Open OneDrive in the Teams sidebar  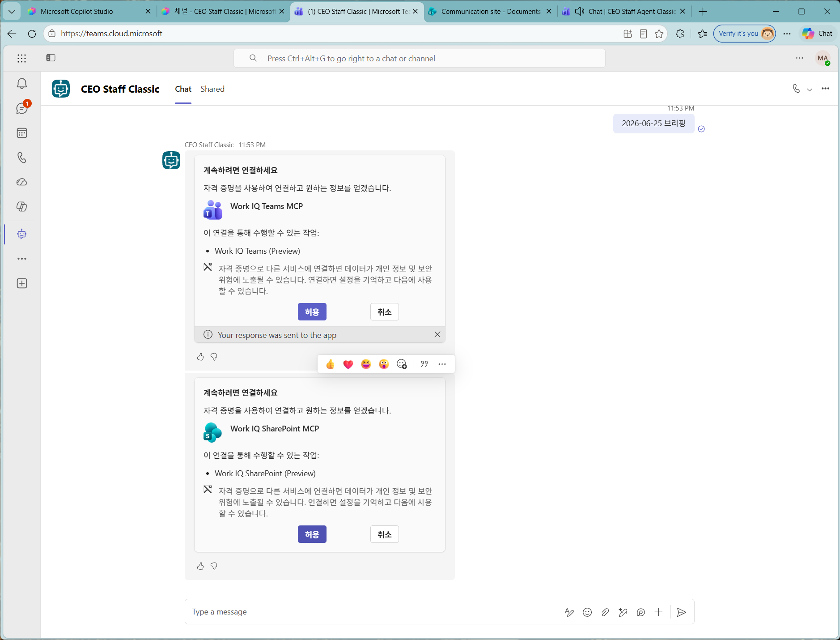21,182
